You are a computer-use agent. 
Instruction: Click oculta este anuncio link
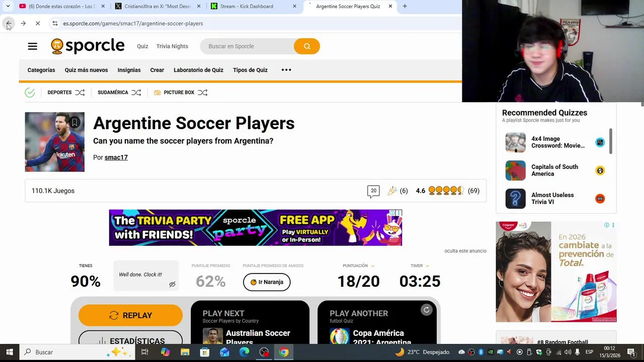pos(465,251)
